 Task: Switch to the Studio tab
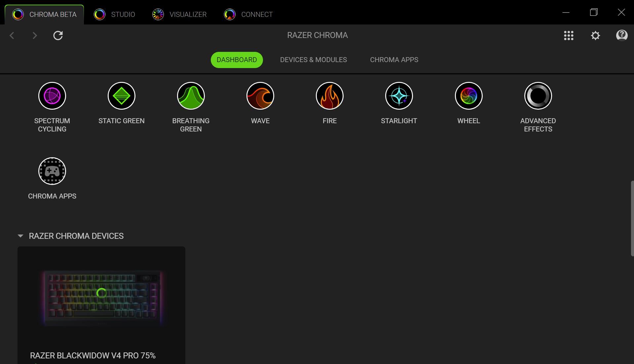(x=114, y=15)
